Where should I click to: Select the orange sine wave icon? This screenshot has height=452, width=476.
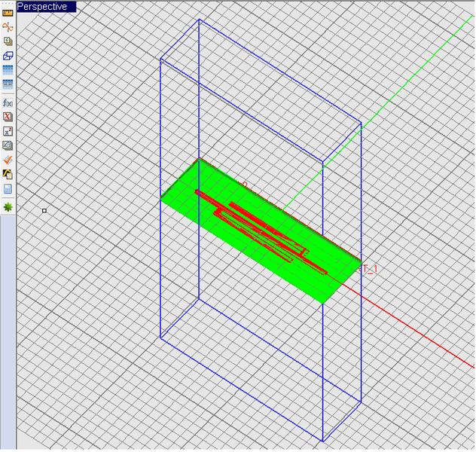point(8,27)
